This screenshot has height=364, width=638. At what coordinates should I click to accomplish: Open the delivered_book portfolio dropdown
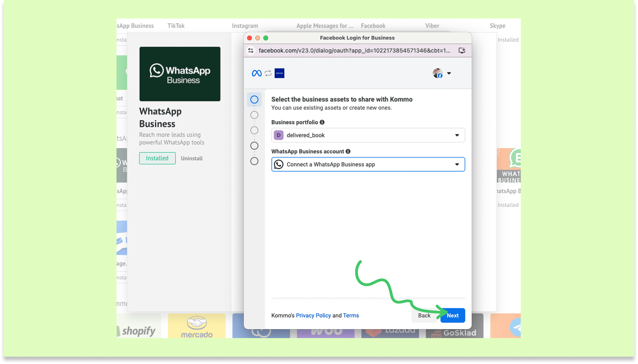368,135
